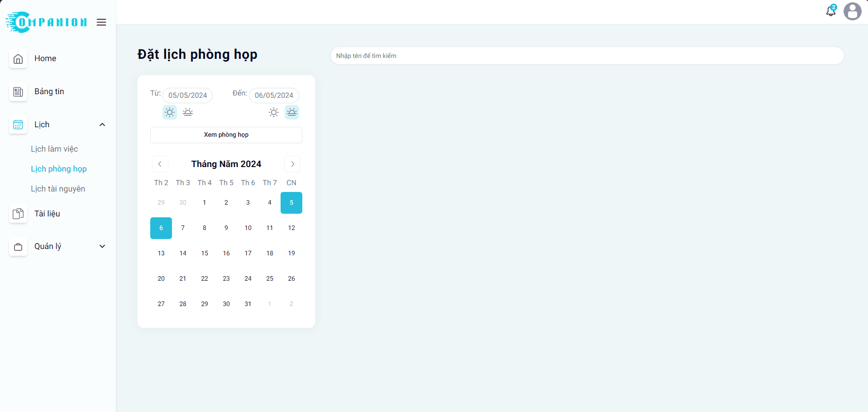The width and height of the screenshot is (868, 412).
Task: Select morning sun for the Từ date
Action: click(x=170, y=112)
